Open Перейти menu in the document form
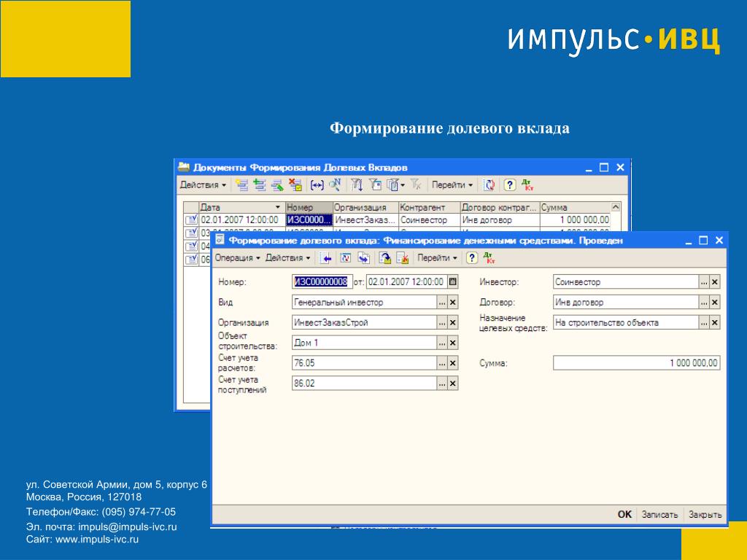This screenshot has height=560, width=747. [x=438, y=258]
